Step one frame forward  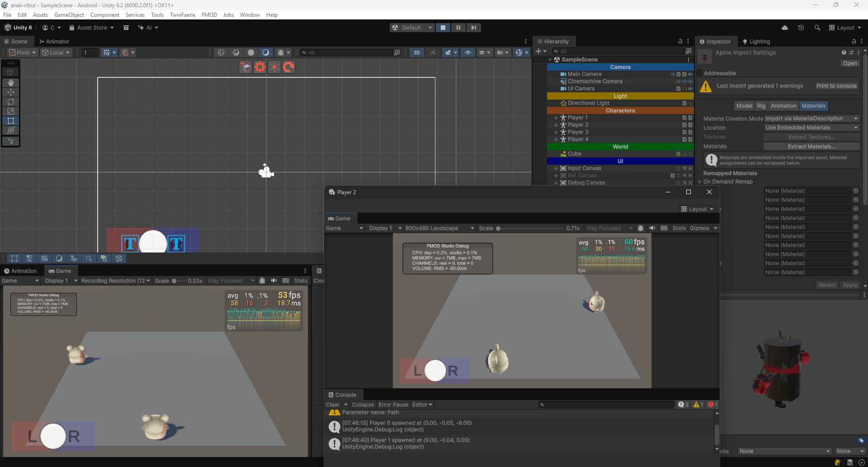473,28
